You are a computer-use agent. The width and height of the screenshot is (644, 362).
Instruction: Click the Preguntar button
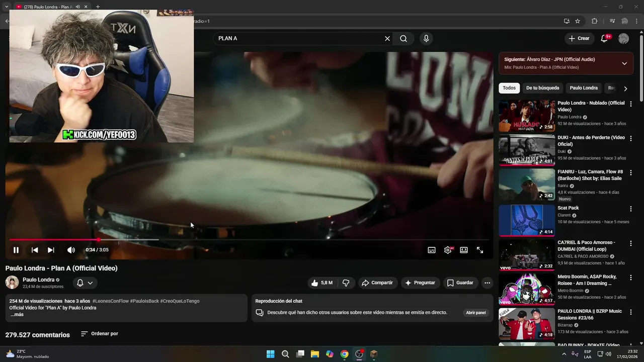click(421, 283)
